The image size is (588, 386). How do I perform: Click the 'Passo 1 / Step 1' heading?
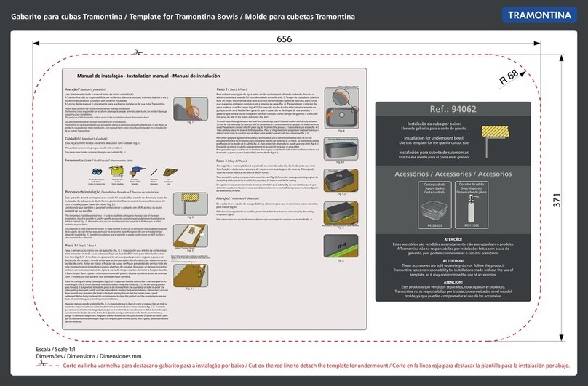coord(81,246)
